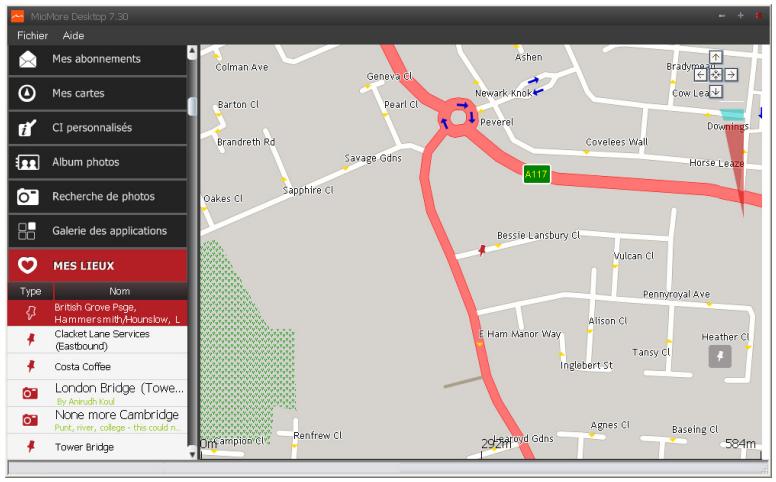Image resolution: width=776 pixels, height=482 pixels.
Task: Click the Covelees Wall label
Action: tap(617, 142)
